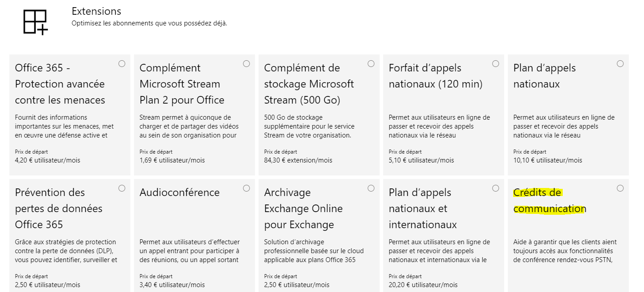644x292 pixels.
Task: Select the Crédits de communication circle
Action: tap(620, 188)
